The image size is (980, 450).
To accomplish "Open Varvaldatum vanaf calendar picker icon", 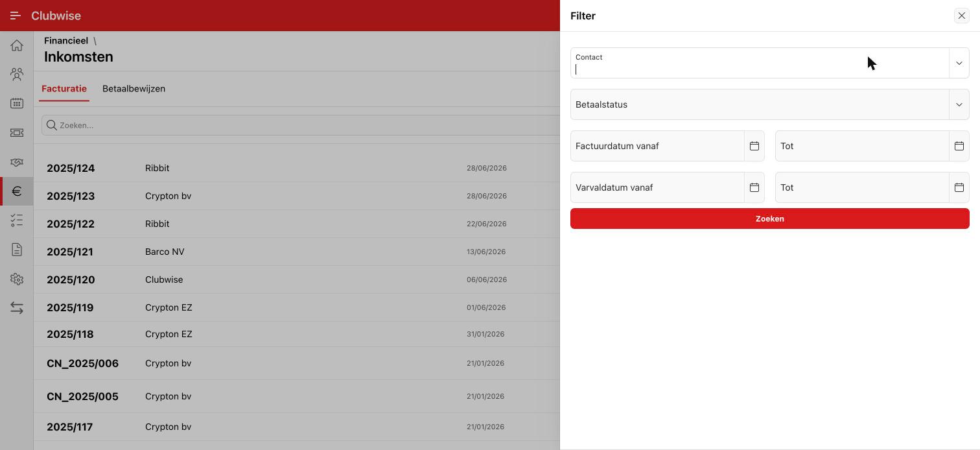I will pyautogui.click(x=754, y=187).
